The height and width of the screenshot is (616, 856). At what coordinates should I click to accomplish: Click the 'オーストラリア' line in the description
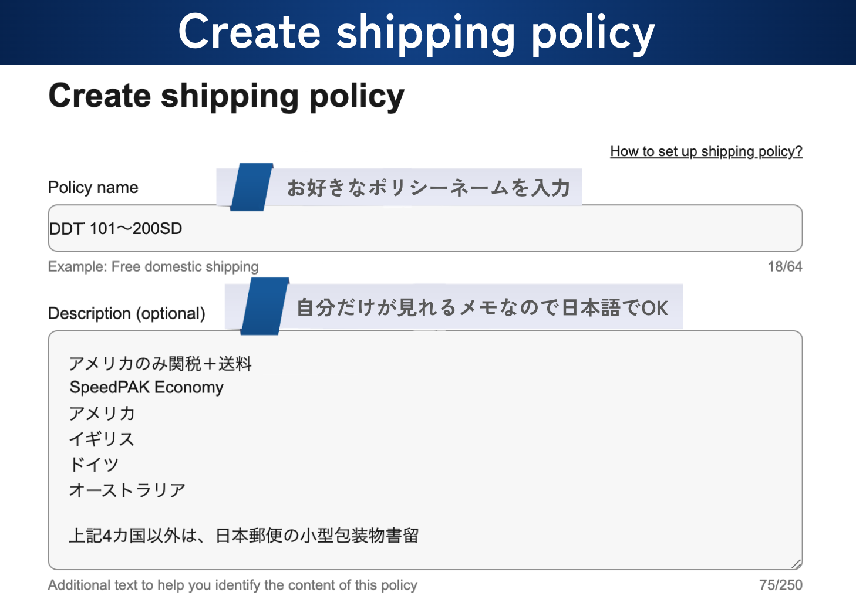point(127,490)
